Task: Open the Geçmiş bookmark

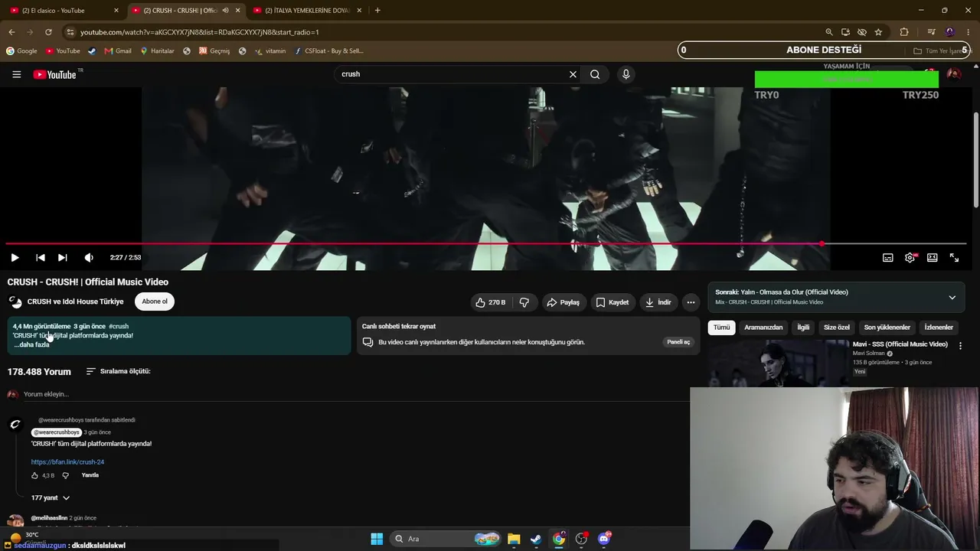Action: (x=214, y=51)
